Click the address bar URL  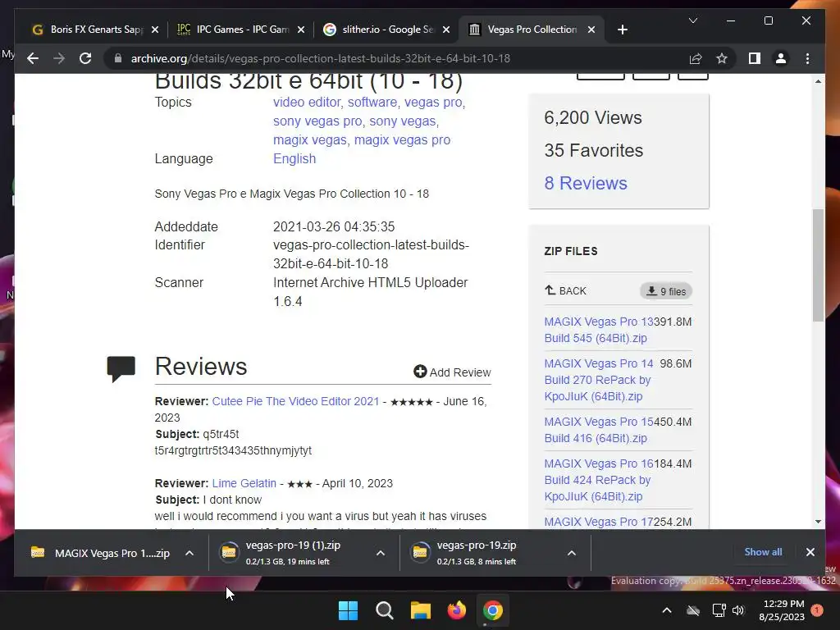(321, 58)
